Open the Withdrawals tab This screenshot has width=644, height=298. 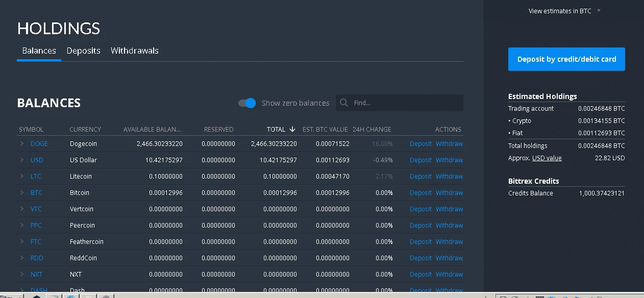tap(135, 51)
